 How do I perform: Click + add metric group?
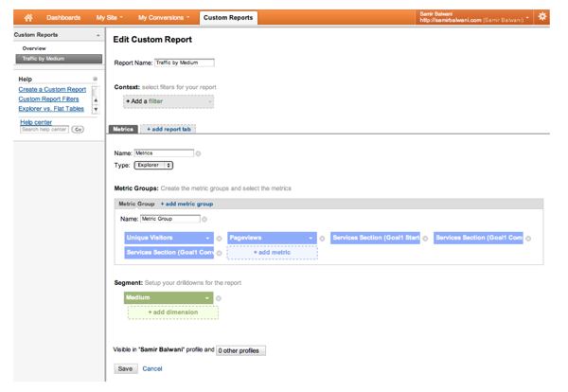pyautogui.click(x=186, y=204)
